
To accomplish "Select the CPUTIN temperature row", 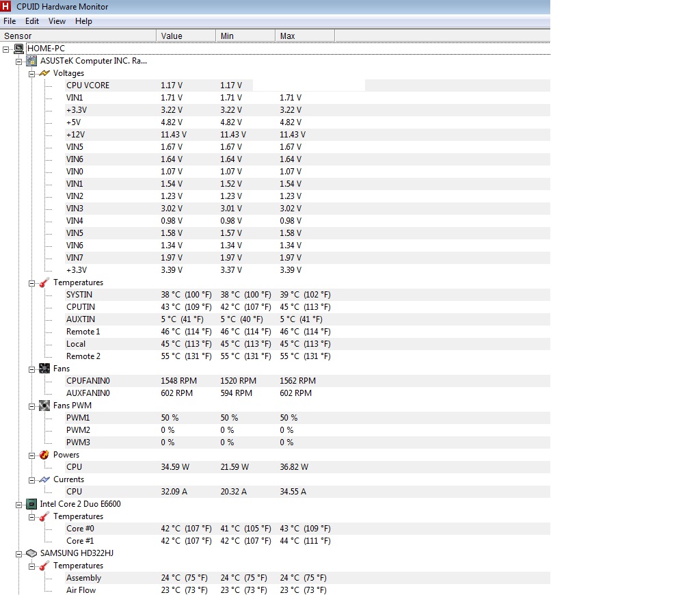I will 307,307.
